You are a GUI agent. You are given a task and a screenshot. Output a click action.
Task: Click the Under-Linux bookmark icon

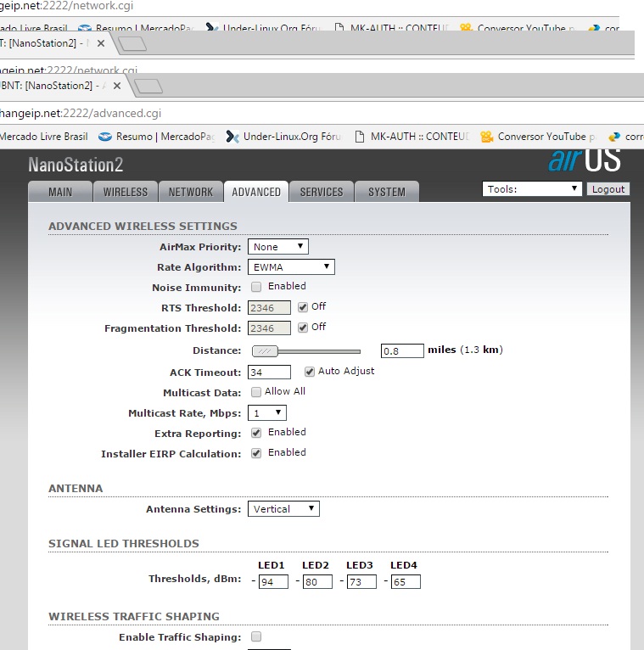click(232, 137)
